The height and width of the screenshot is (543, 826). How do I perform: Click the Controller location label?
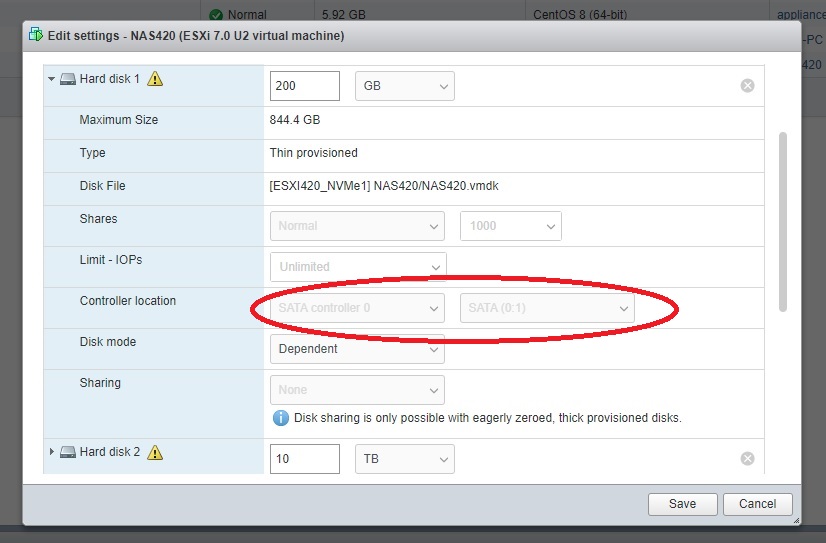pos(127,301)
